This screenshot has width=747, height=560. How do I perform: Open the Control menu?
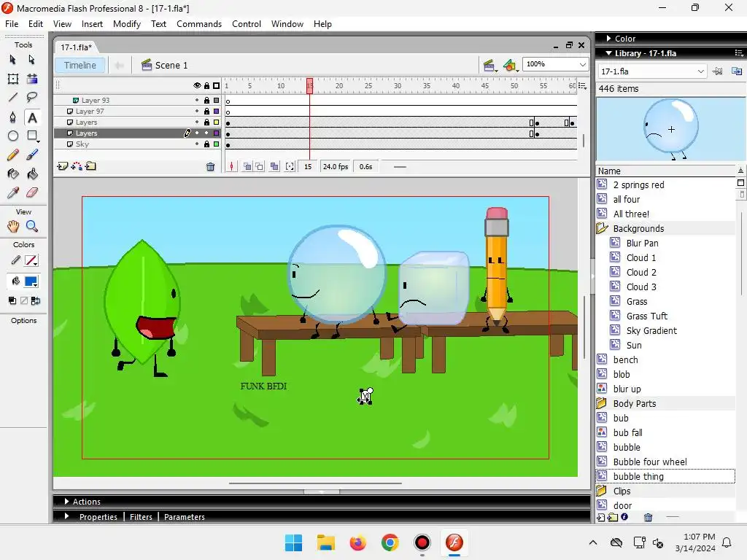(x=247, y=24)
